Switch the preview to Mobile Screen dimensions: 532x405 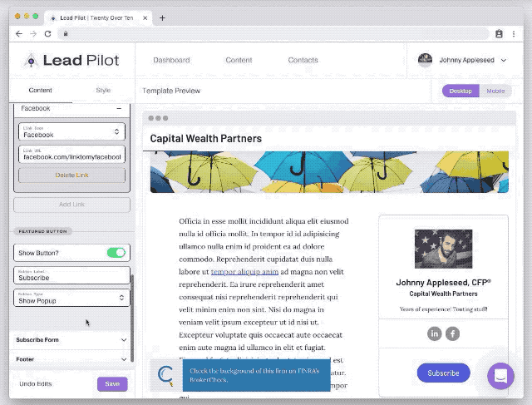(x=495, y=91)
